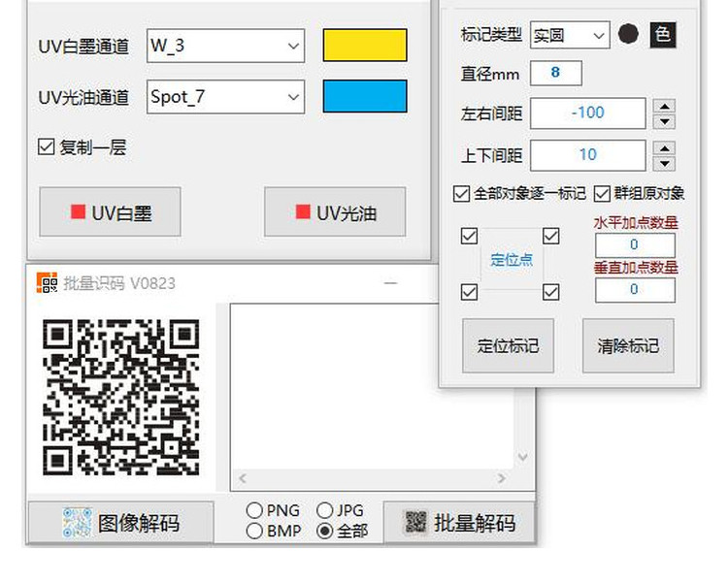Click the 上下间距 value field
Viewport: 728px width, 582px height.
click(588, 155)
